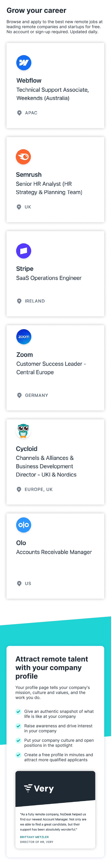The image size is (111, 868).
Task: Click the location pin beside APAC
Action: point(19,113)
